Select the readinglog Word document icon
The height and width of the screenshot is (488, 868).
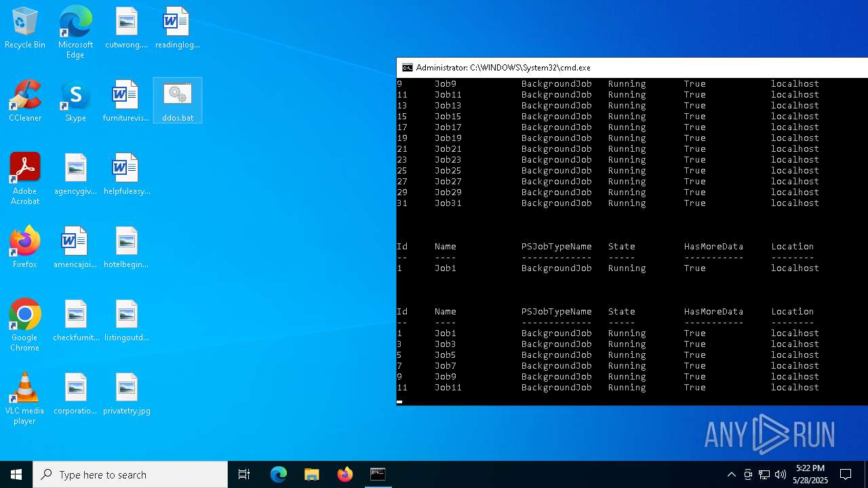click(177, 28)
